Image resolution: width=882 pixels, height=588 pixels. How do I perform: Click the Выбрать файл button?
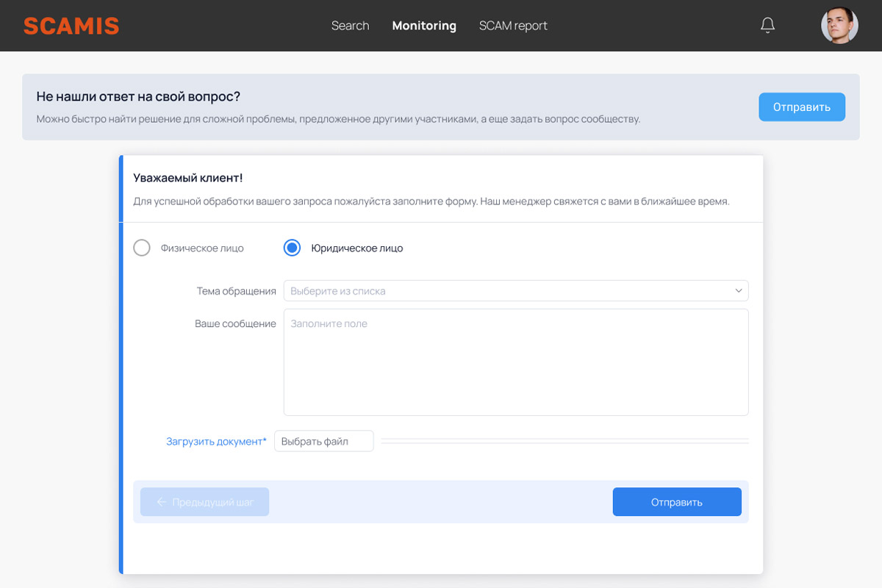tap(323, 441)
